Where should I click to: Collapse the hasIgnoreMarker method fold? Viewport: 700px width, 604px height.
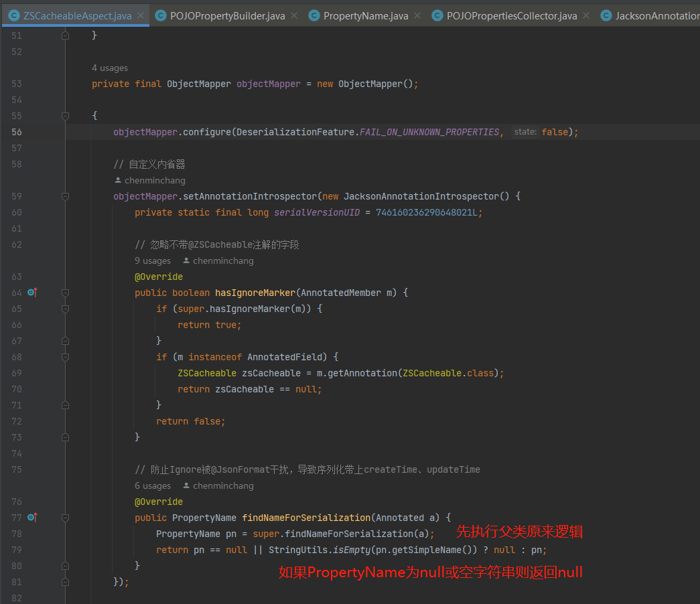click(x=65, y=293)
